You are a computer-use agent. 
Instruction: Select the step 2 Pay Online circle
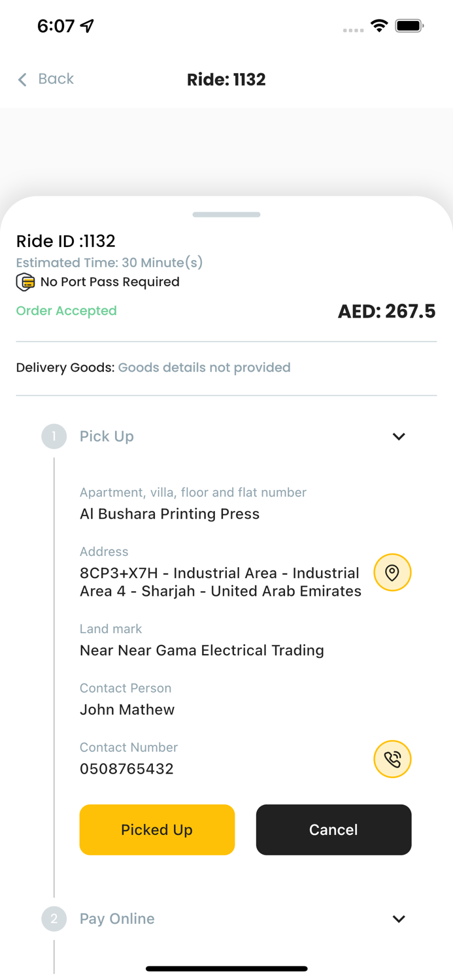click(x=54, y=919)
